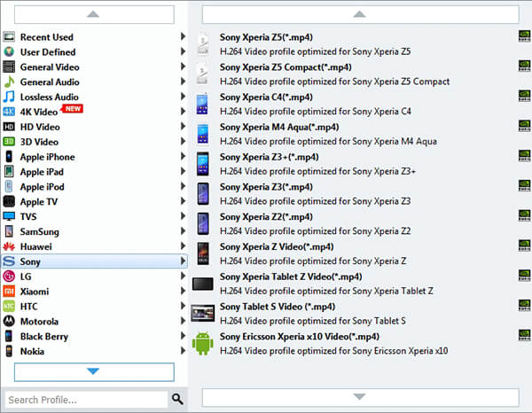The width and height of the screenshot is (532, 413).
Task: Click the Sony Xperia Tablet Z thumbnail
Action: (203, 283)
